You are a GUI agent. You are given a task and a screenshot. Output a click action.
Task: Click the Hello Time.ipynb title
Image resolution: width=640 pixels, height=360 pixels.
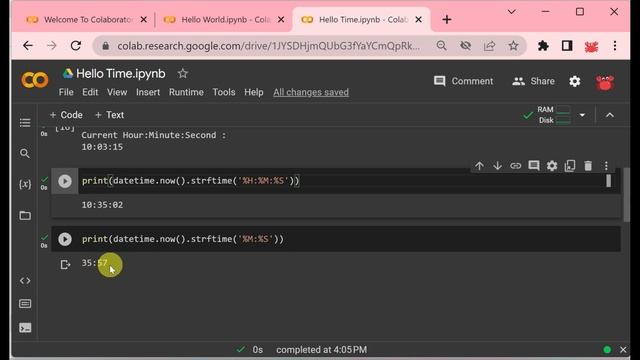point(120,73)
